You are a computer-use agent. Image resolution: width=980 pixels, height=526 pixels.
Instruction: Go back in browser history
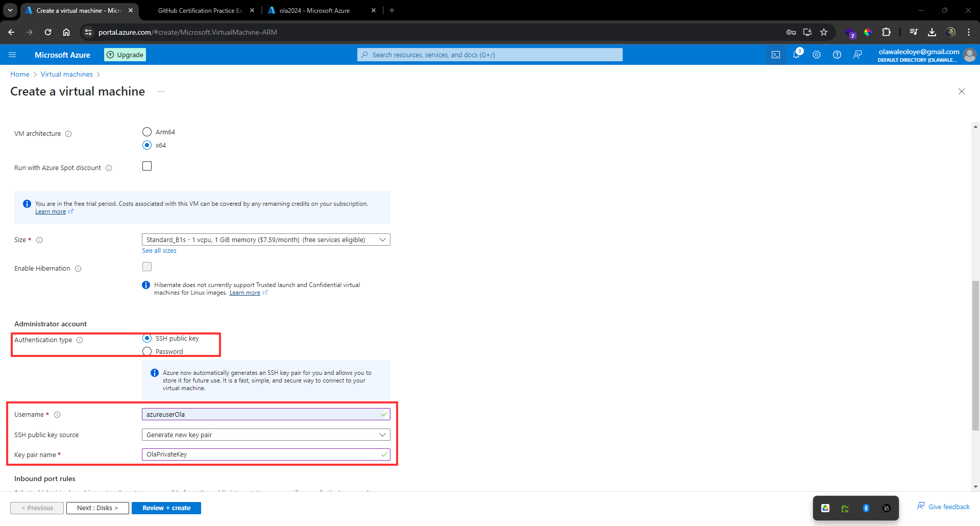(x=11, y=32)
